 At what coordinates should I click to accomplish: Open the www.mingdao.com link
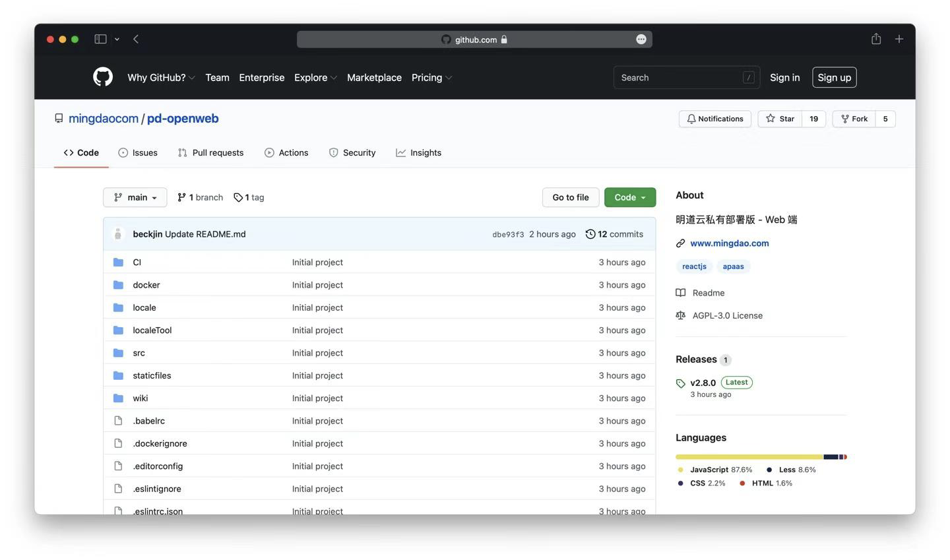click(x=729, y=243)
